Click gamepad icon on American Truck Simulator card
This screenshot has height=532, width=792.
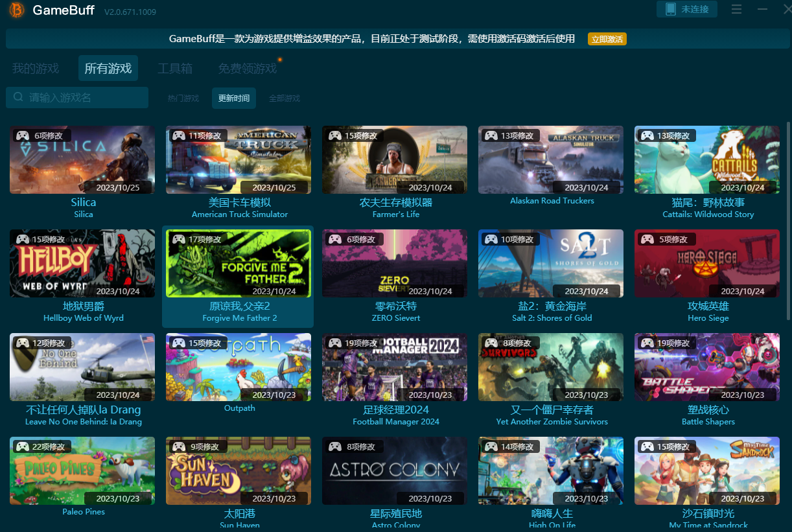[178, 135]
